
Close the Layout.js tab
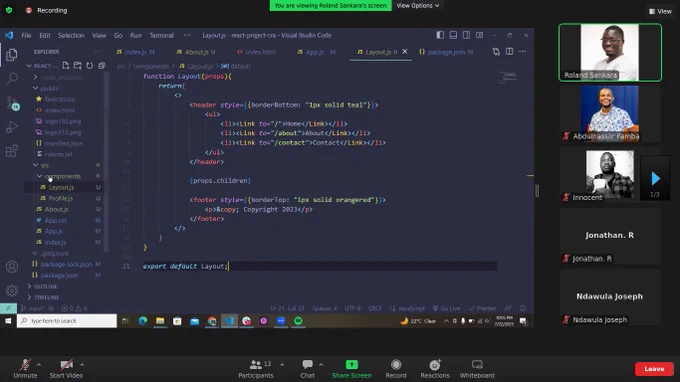pos(405,52)
